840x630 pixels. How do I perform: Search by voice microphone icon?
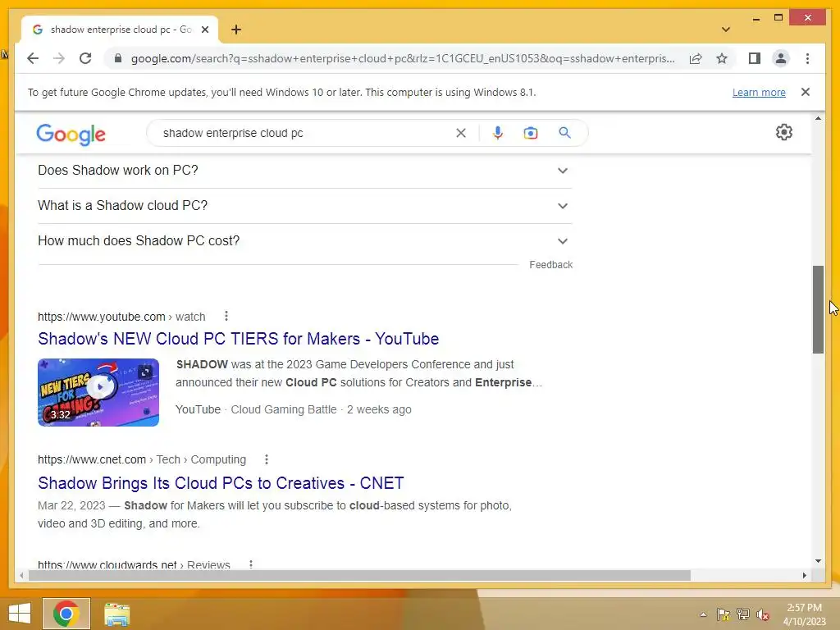(498, 133)
